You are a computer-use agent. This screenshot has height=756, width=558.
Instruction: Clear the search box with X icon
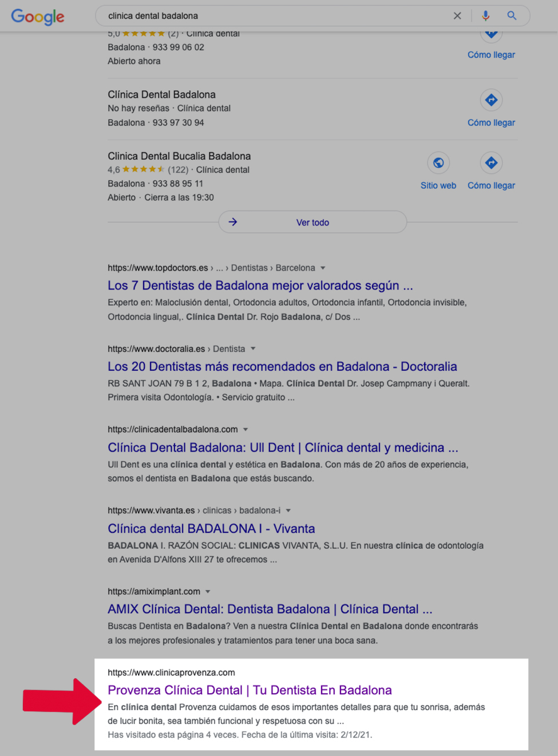(457, 16)
